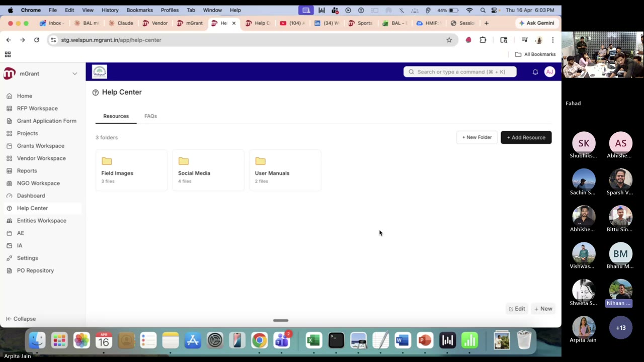Create a folder via New Folder button
This screenshot has height=362, width=644.
[x=476, y=137]
